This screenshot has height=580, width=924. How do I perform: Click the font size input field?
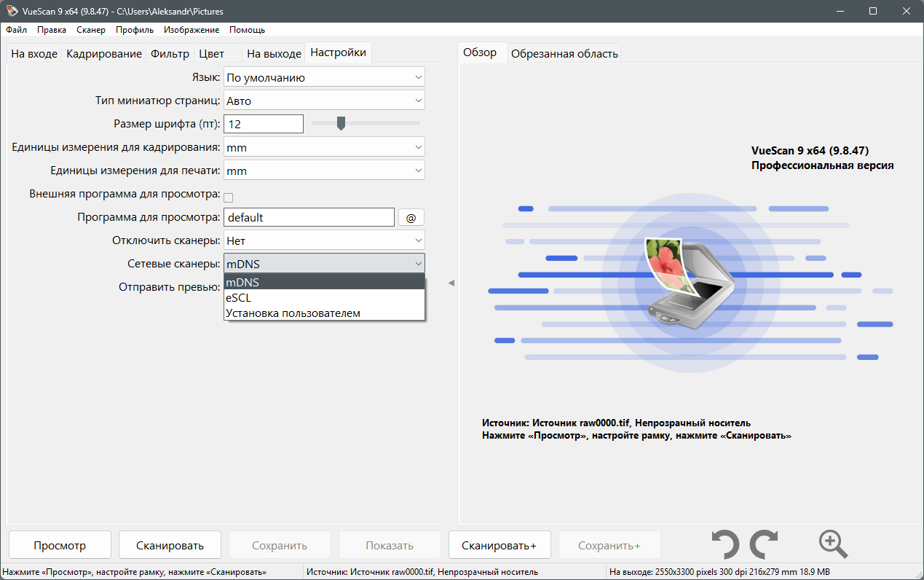click(x=264, y=124)
